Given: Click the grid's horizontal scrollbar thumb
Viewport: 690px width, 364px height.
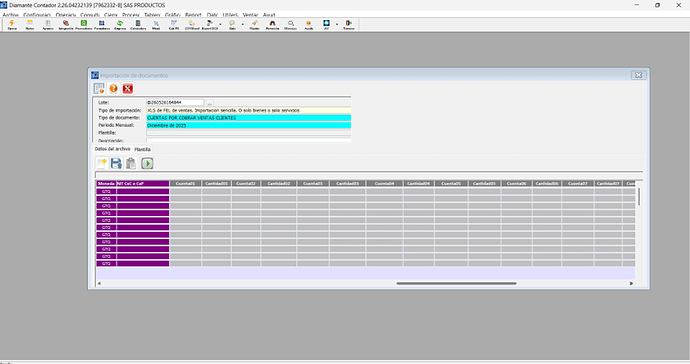Looking at the screenshot, I should [x=456, y=283].
